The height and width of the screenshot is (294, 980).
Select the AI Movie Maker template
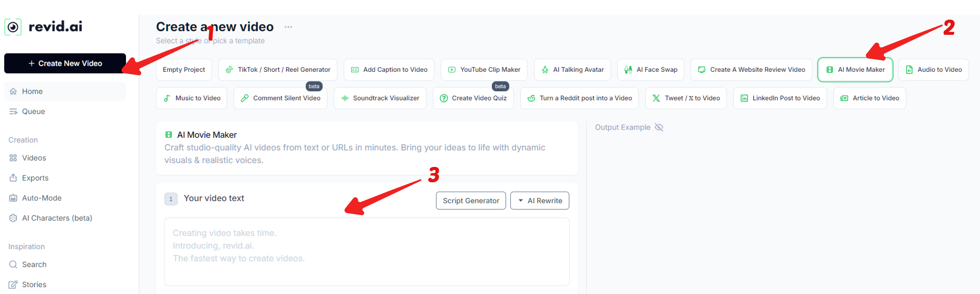pyautogui.click(x=855, y=70)
